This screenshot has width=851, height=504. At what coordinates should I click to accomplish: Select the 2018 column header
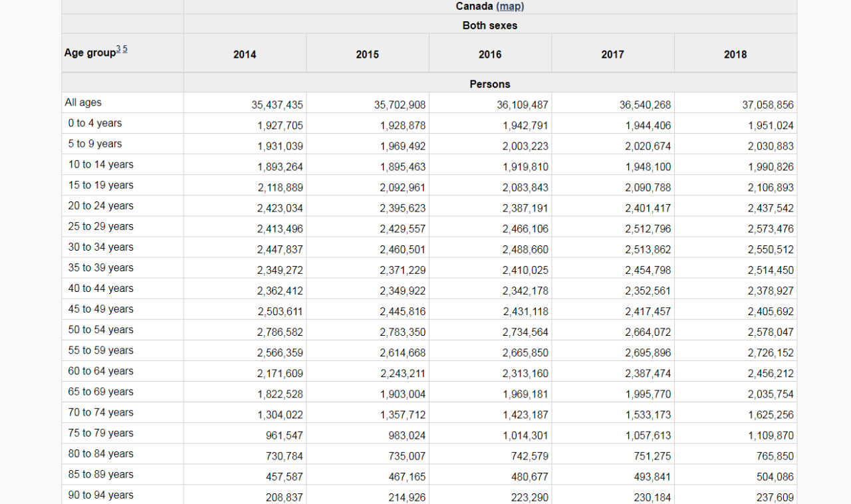coord(735,55)
